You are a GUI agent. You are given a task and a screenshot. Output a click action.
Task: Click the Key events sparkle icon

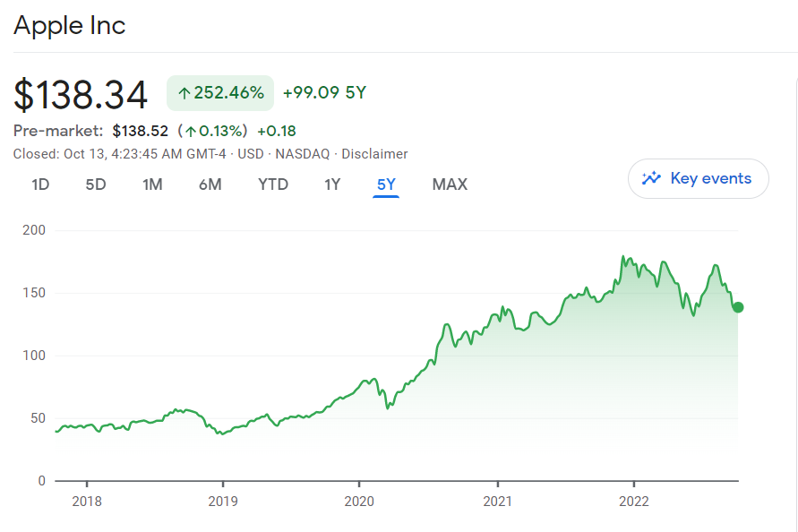point(652,178)
